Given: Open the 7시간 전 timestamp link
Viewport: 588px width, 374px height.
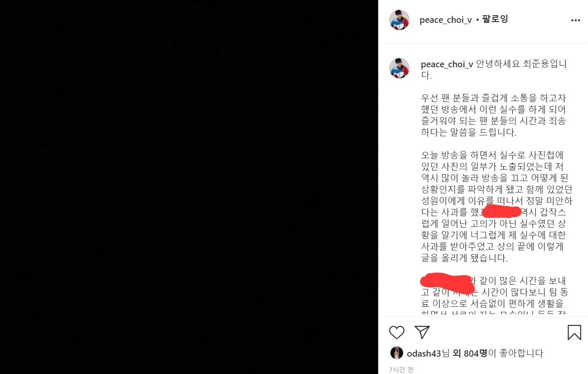Looking at the screenshot, I should (x=401, y=369).
